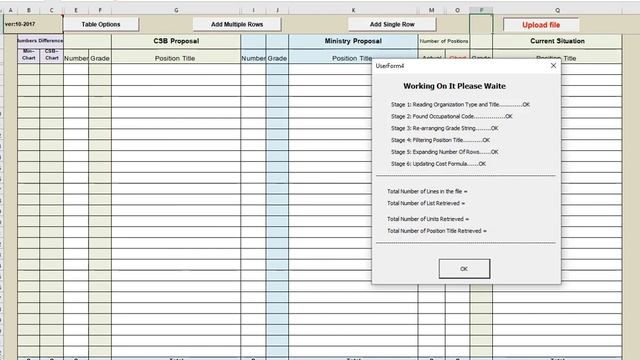Viewport: 640px width, 360px height.
Task: Select column K header
Action: [x=353, y=10]
